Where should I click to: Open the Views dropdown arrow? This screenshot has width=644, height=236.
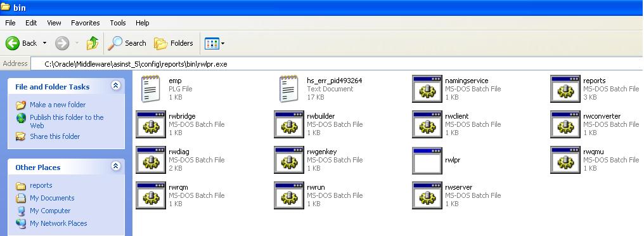(222, 43)
